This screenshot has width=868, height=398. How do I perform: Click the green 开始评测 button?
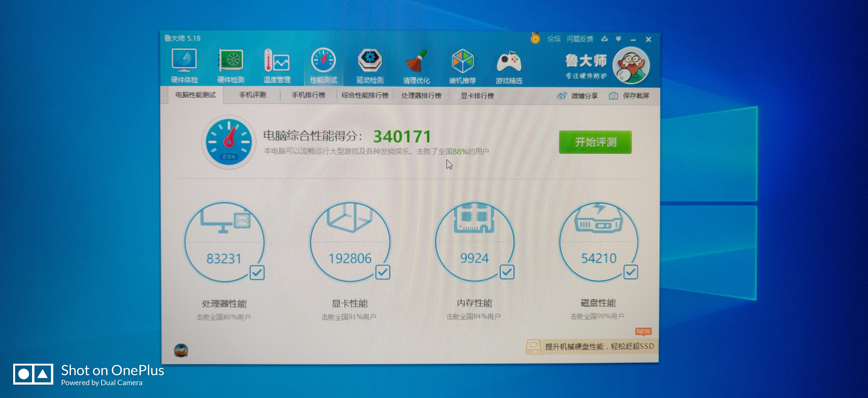(x=595, y=142)
